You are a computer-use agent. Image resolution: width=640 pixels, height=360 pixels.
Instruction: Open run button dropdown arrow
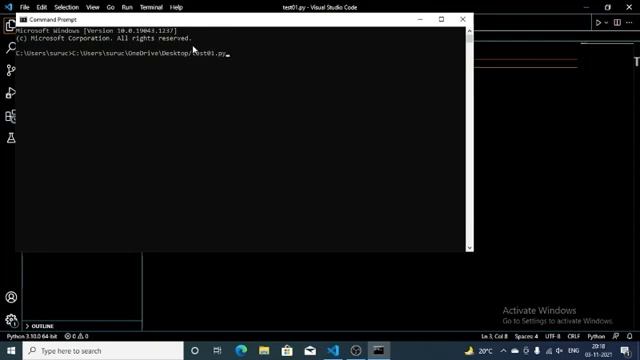point(606,23)
